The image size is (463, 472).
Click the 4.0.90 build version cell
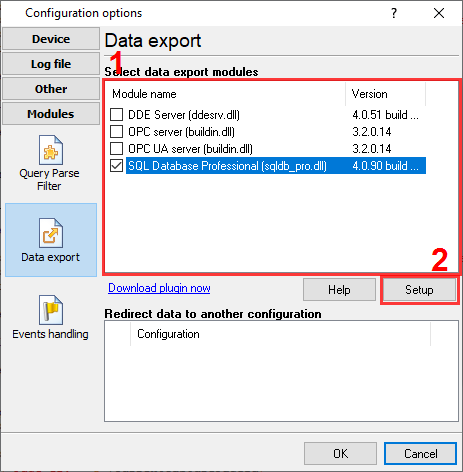tap(386, 166)
